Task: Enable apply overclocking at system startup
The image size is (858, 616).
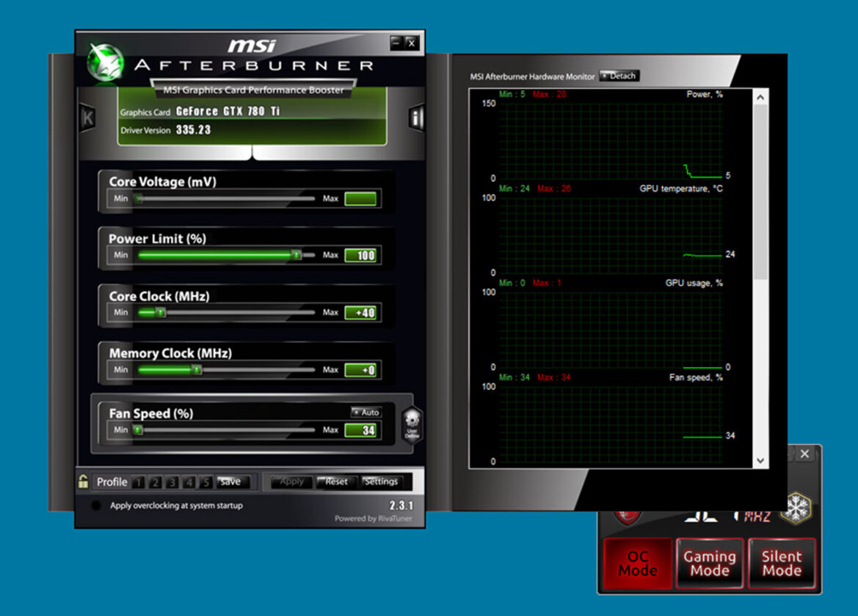Action: (x=95, y=505)
